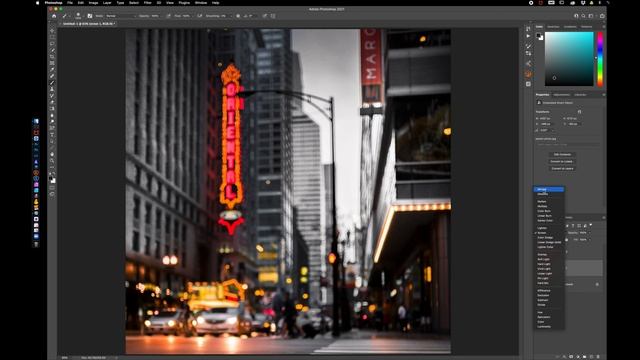Click the search icon at top right
Image resolution: width=640 pixels, height=360 pixels.
583,16
